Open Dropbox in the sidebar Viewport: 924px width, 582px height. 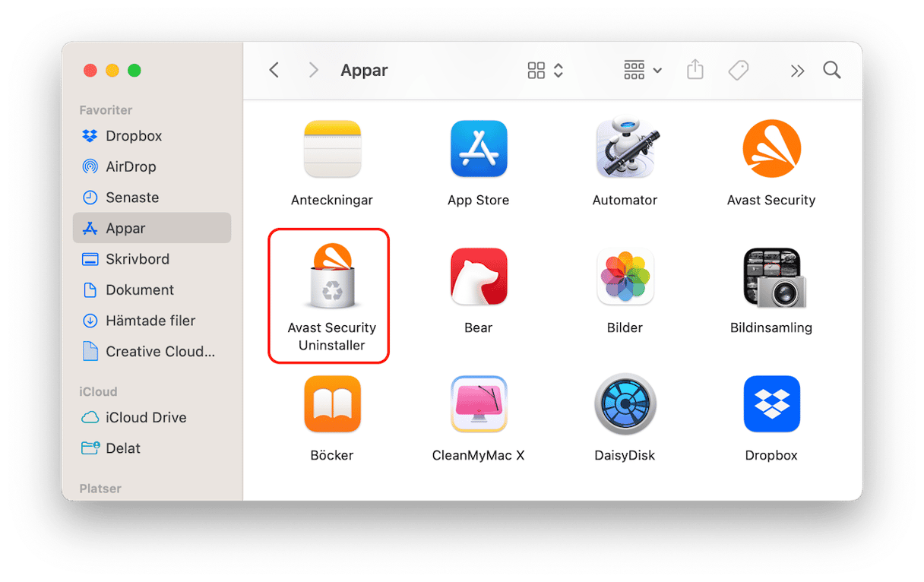coord(152,136)
